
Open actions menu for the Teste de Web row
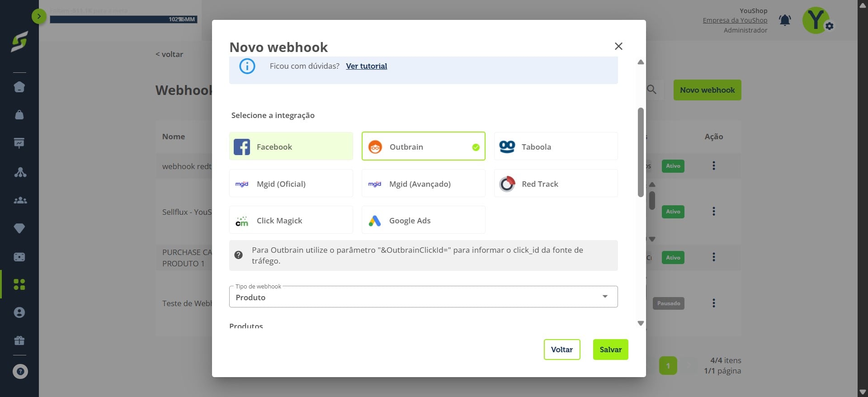714,303
